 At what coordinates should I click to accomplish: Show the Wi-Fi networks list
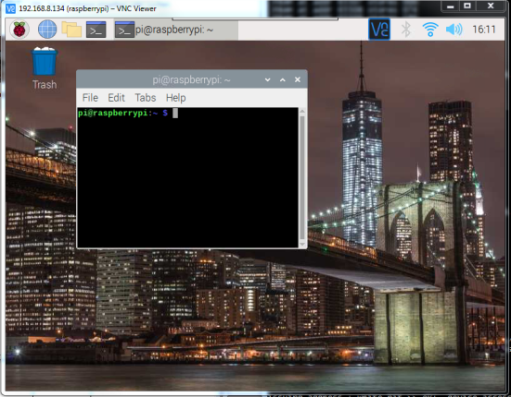(430, 29)
